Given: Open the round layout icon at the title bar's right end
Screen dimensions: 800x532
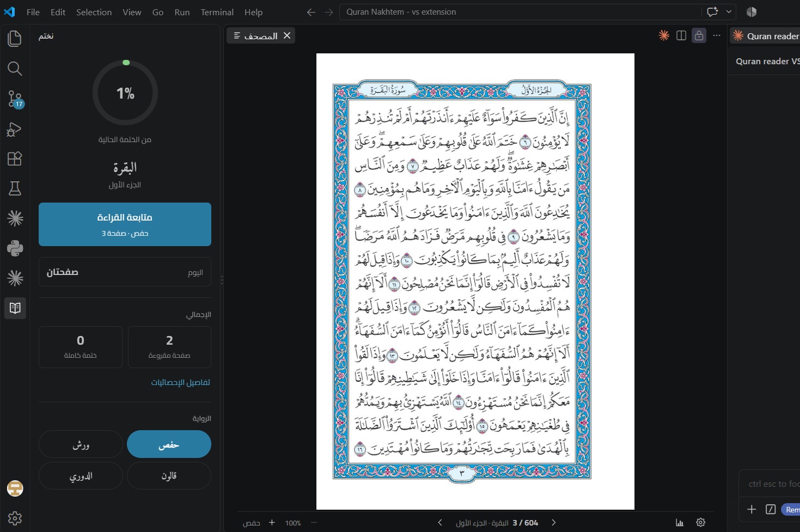Looking at the screenshot, I should click(752, 11).
